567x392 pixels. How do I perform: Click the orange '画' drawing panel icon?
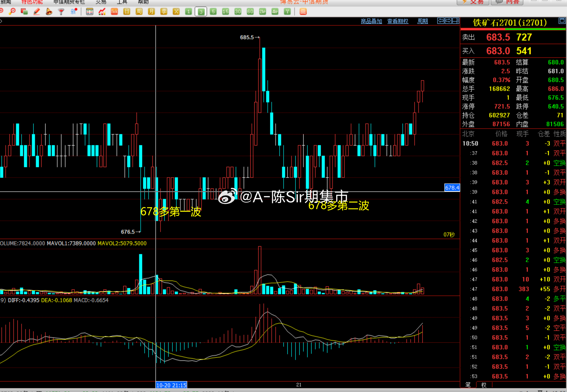point(303,11)
